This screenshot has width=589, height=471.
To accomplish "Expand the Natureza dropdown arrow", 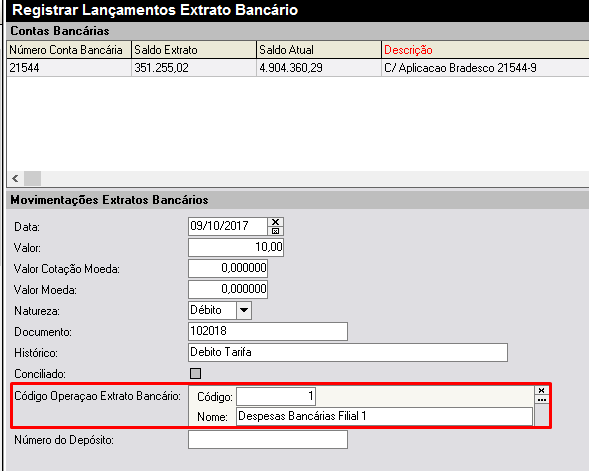I will (x=244, y=310).
